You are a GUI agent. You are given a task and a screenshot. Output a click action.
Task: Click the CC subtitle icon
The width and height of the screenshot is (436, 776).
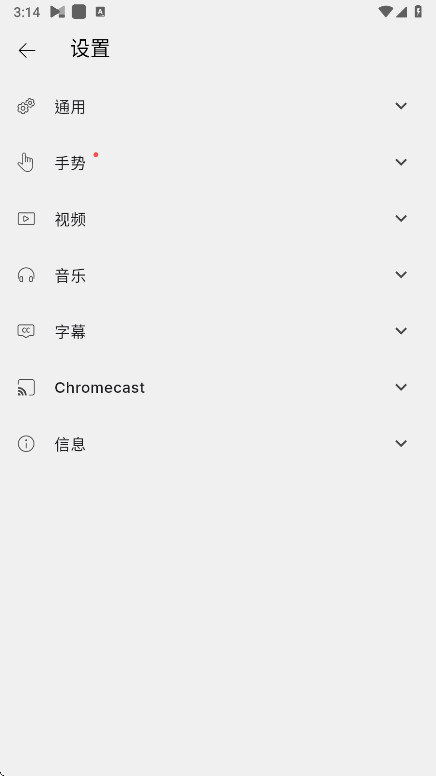[x=26, y=331]
